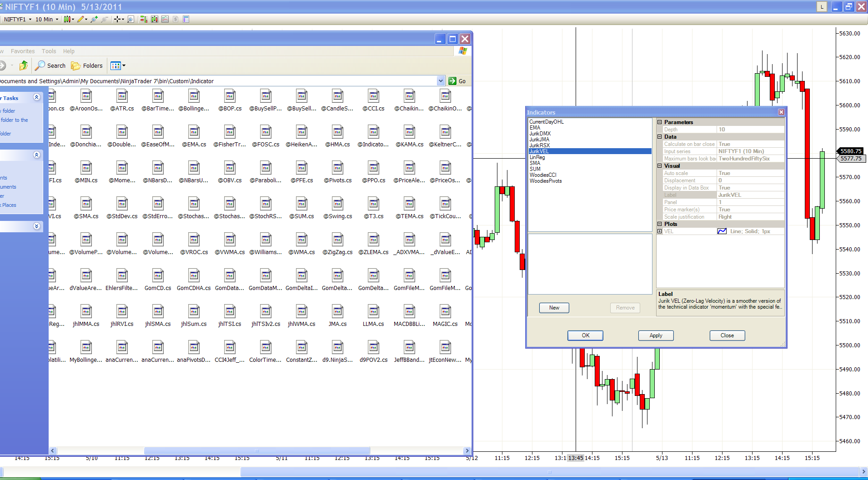Collapse the Visual property section
The image size is (868, 480).
click(x=660, y=166)
